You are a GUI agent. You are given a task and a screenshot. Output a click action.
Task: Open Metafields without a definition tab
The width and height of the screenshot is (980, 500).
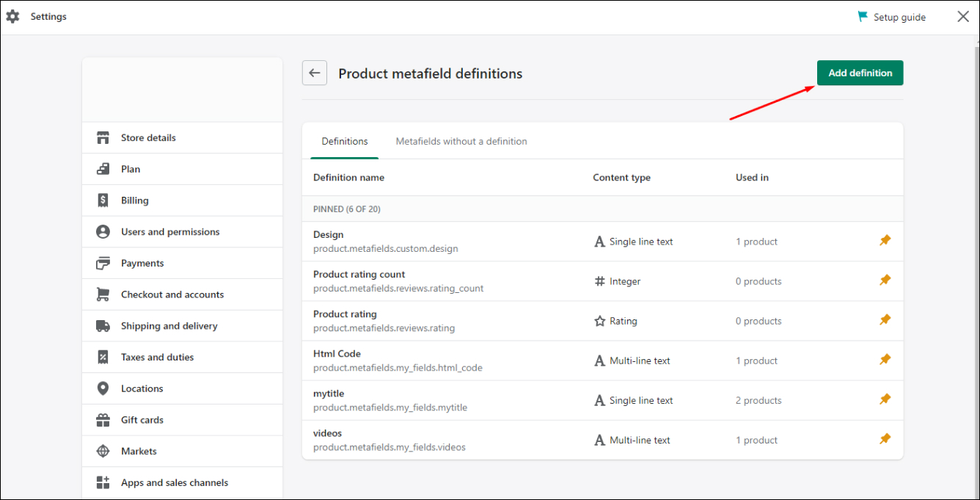point(461,141)
